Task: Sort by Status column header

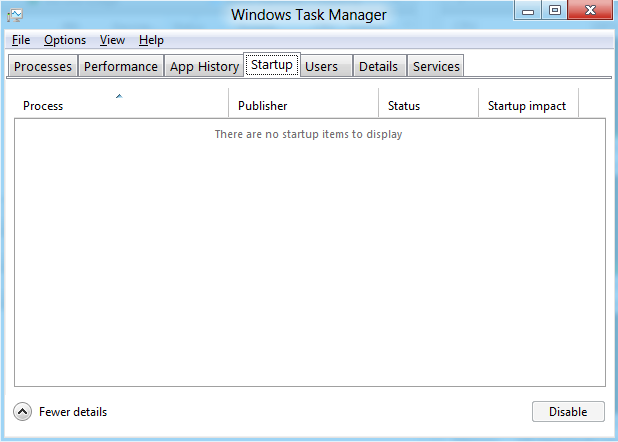Action: click(x=428, y=103)
